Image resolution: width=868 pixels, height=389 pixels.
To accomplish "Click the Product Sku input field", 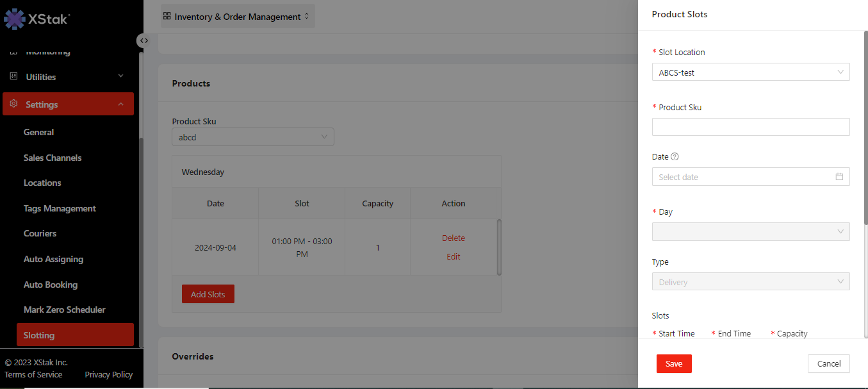I will [750, 127].
